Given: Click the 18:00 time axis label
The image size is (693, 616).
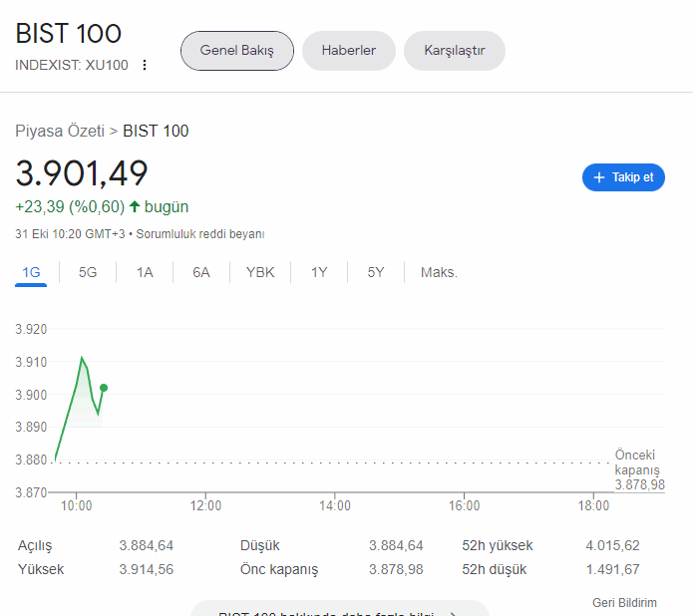Looking at the screenshot, I should click(593, 505).
